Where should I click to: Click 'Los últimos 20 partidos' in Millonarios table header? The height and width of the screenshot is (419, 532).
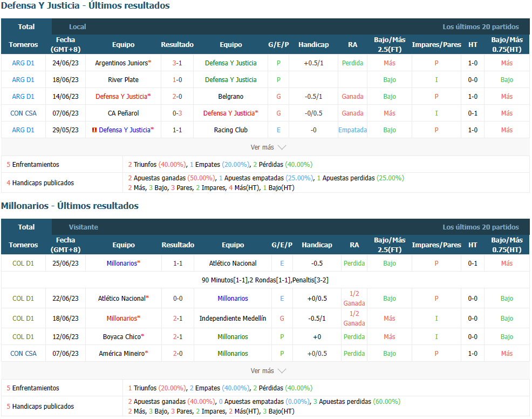click(480, 227)
